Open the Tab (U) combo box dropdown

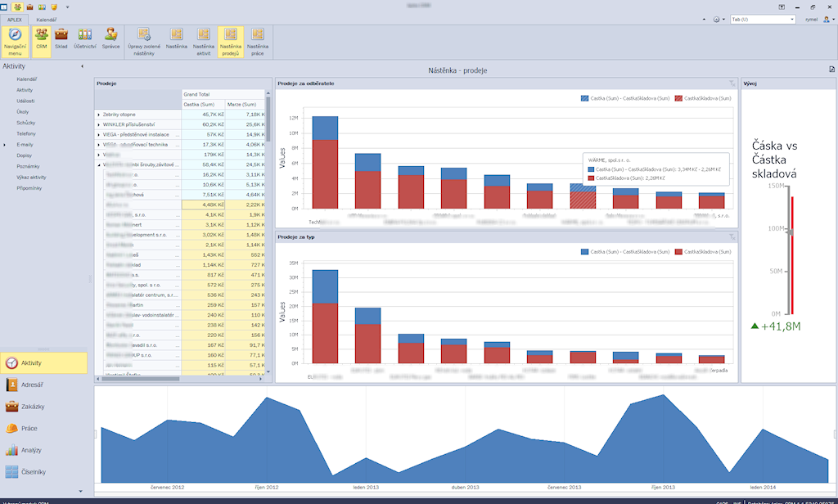tap(793, 19)
